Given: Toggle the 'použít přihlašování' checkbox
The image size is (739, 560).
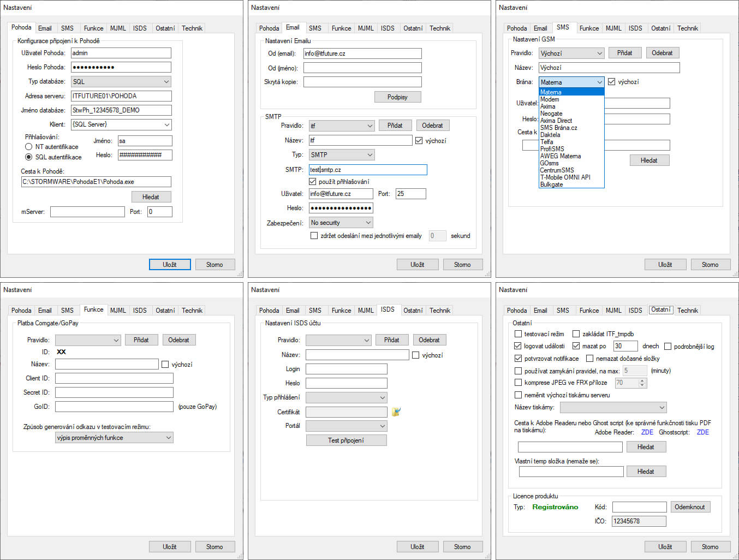Looking at the screenshot, I should click(313, 181).
